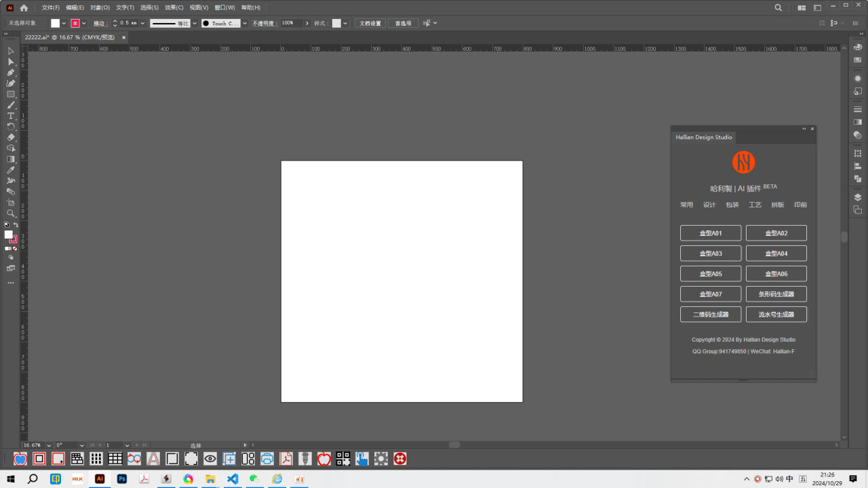Select the Eraser tool

11,138
